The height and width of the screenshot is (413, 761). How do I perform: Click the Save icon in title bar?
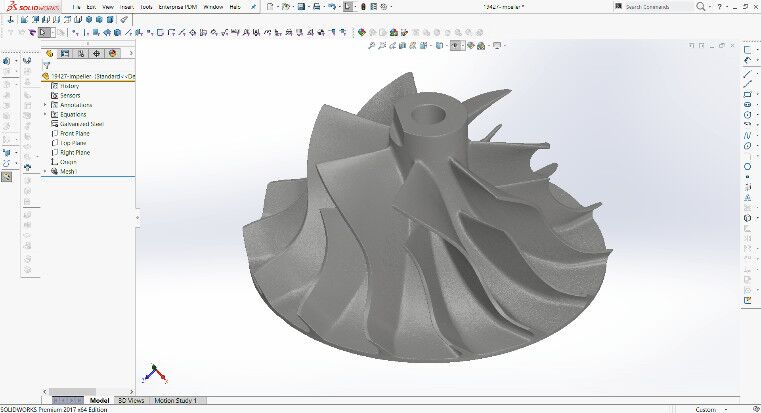point(301,7)
